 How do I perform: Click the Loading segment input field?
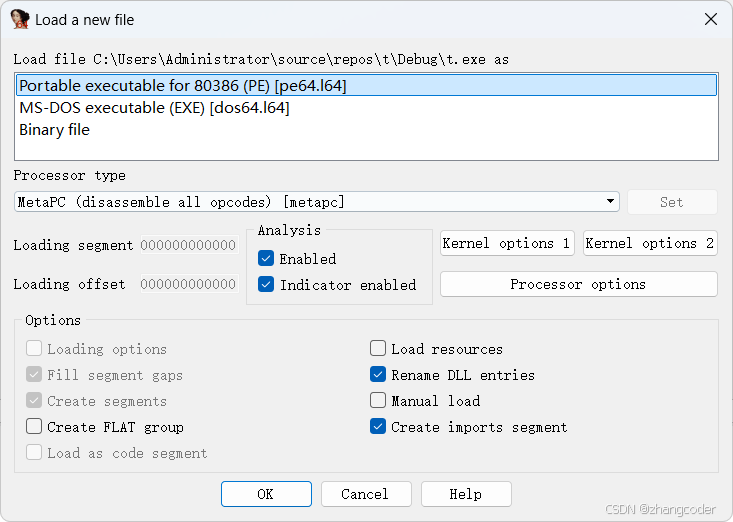coord(189,245)
